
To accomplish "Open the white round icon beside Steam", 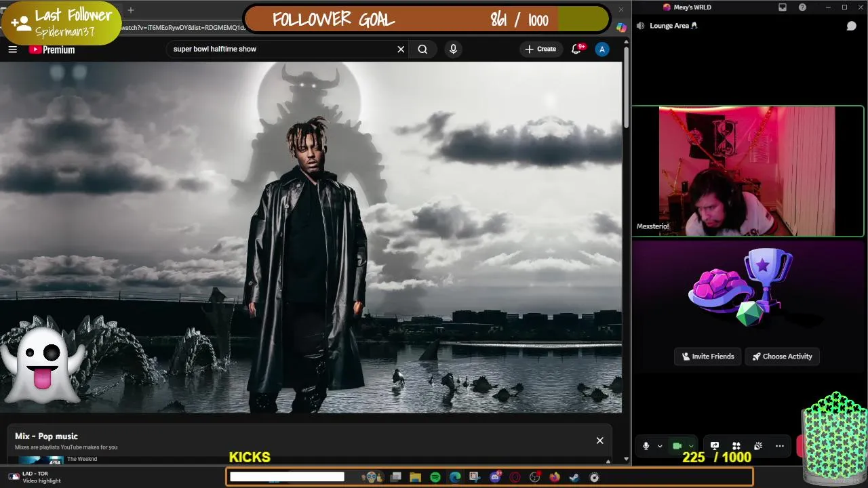I will (x=595, y=477).
